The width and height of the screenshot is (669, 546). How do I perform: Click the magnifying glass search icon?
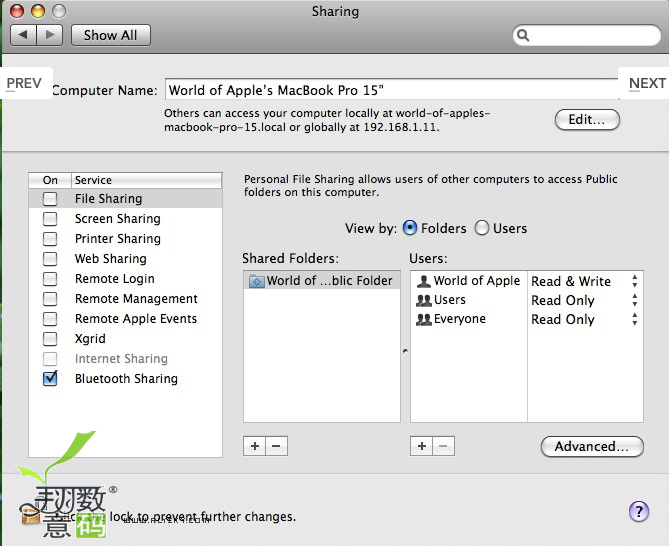pos(523,35)
